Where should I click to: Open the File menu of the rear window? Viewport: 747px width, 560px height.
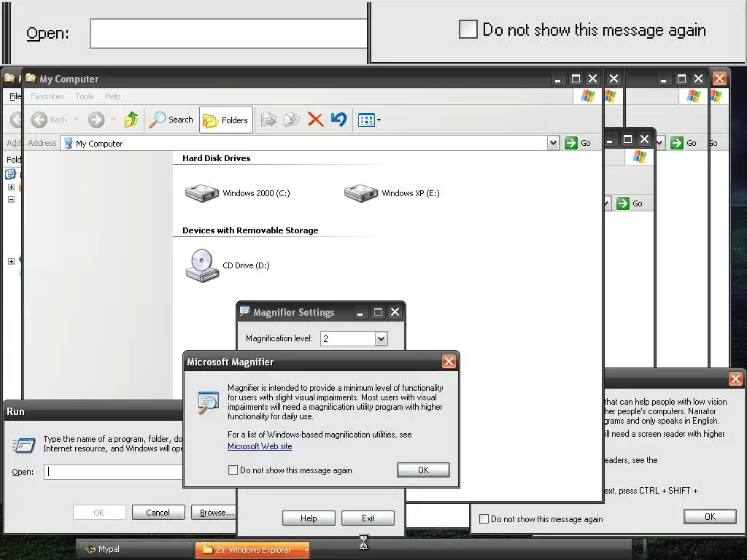15,96
